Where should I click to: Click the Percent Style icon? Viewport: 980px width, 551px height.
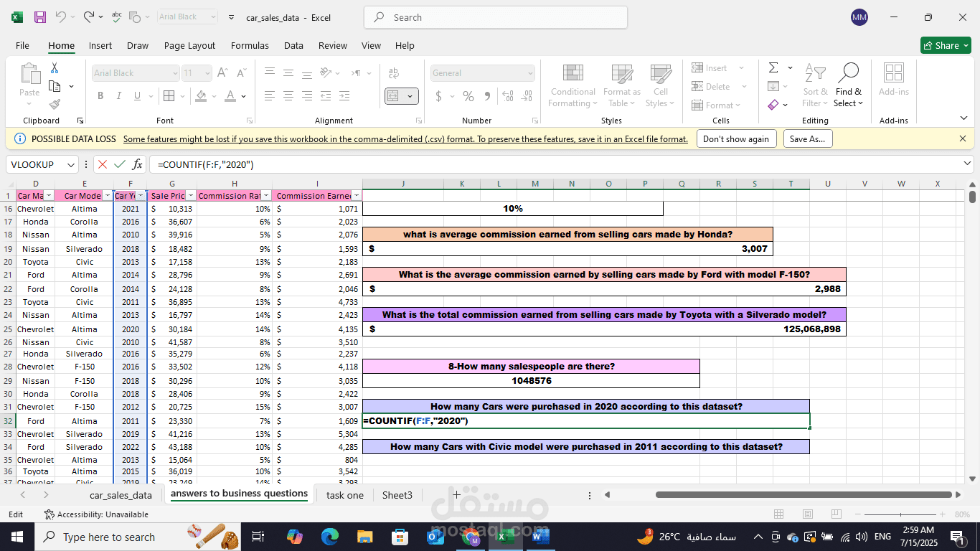pyautogui.click(x=468, y=96)
